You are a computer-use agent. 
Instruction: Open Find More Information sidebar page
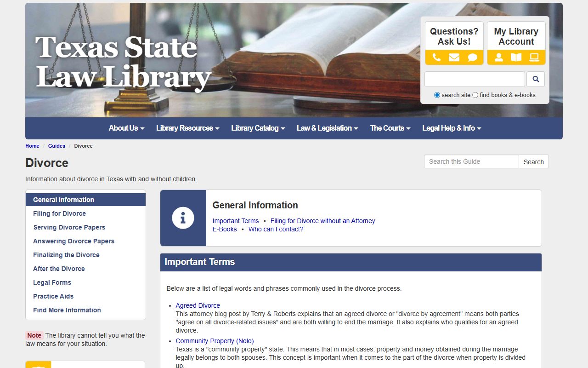click(85, 310)
